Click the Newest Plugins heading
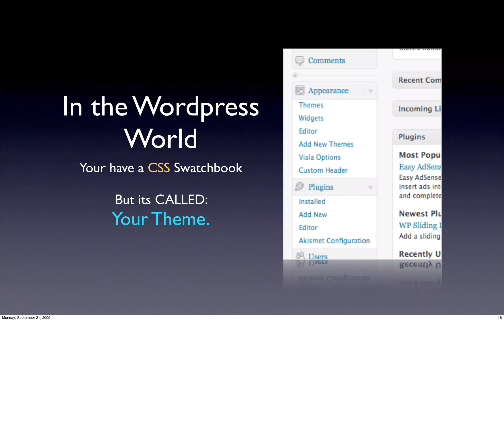504x447 pixels. [420, 214]
